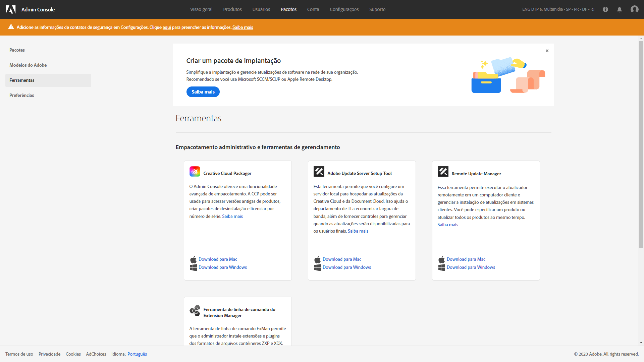Select Pacotes in the left sidebar
This screenshot has height=362, width=644.
[x=48, y=50]
